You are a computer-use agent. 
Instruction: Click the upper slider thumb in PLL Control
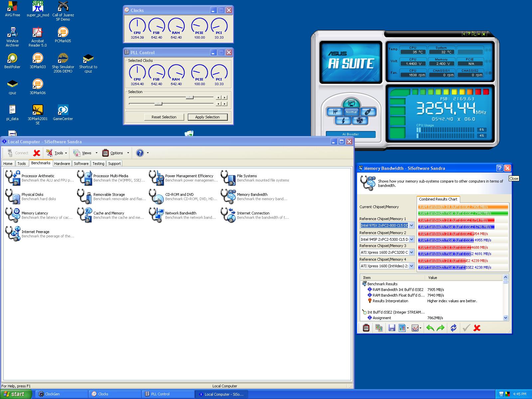[x=190, y=97]
